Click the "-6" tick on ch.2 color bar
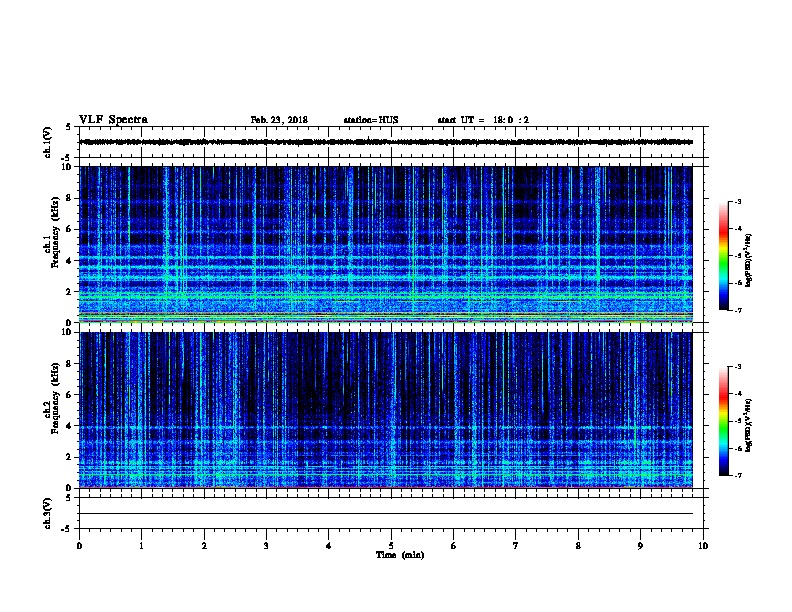Screen dimensions: 792x612 click(737, 448)
